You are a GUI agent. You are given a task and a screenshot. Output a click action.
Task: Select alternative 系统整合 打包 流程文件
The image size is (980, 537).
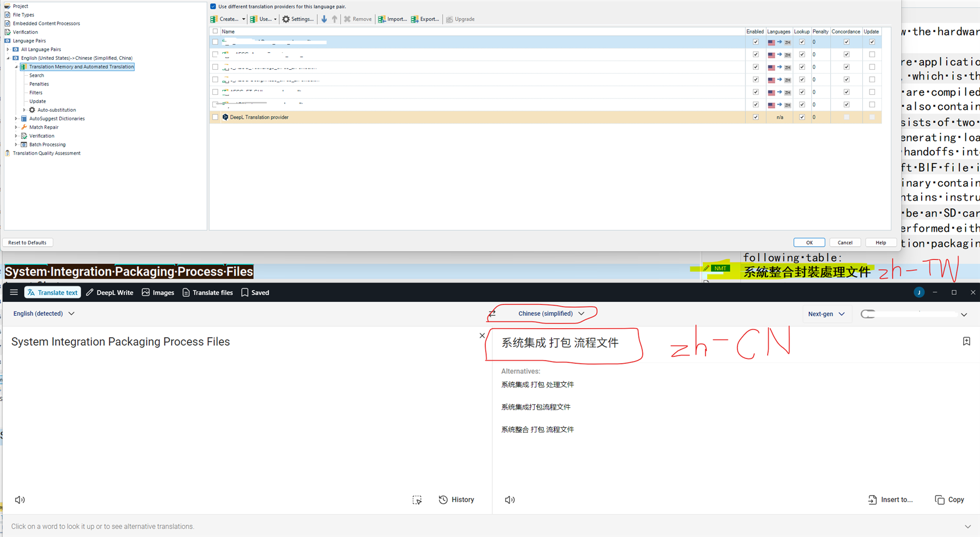(x=537, y=430)
